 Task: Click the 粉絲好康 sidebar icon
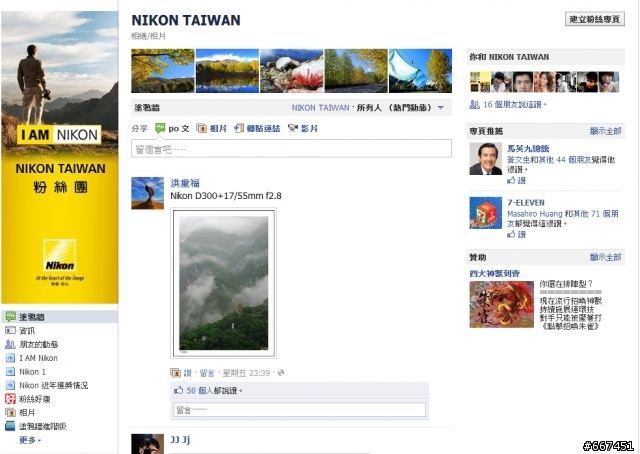(x=10, y=399)
